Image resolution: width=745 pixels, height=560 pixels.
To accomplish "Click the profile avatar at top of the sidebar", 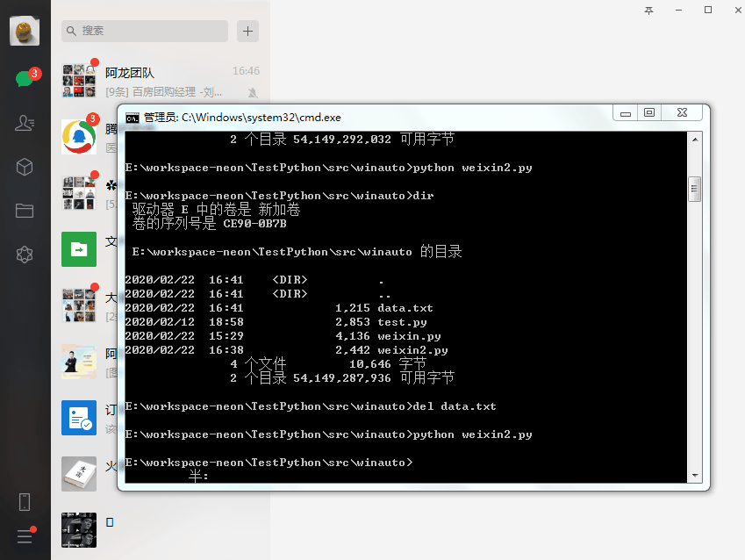I will pyautogui.click(x=25, y=31).
